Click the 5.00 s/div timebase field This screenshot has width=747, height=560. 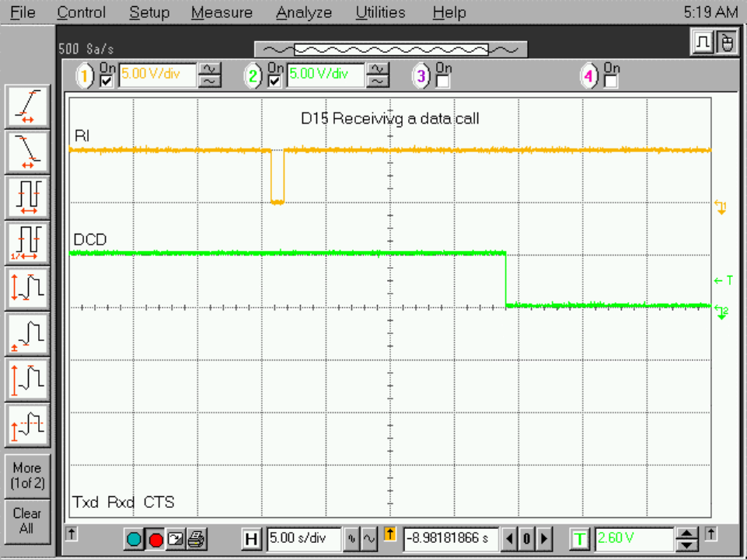coord(304,538)
